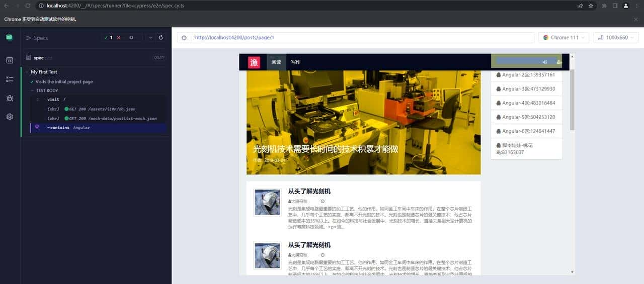Click browser address bar URL
Viewport: 644px width, 284px height.
(x=115, y=6)
